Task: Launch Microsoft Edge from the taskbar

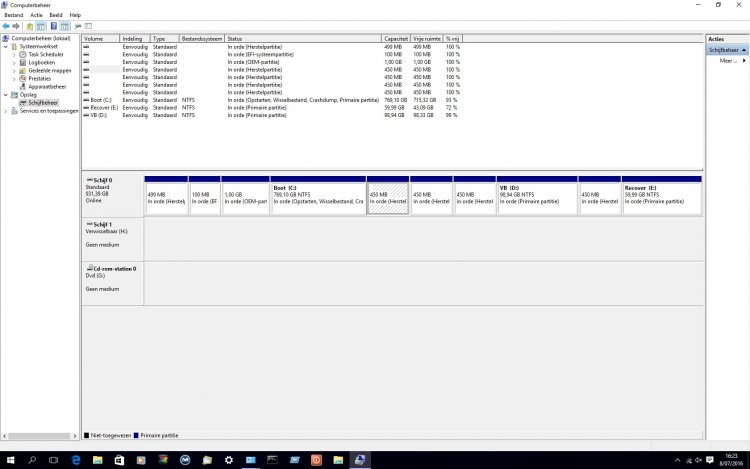Action: [x=76, y=460]
